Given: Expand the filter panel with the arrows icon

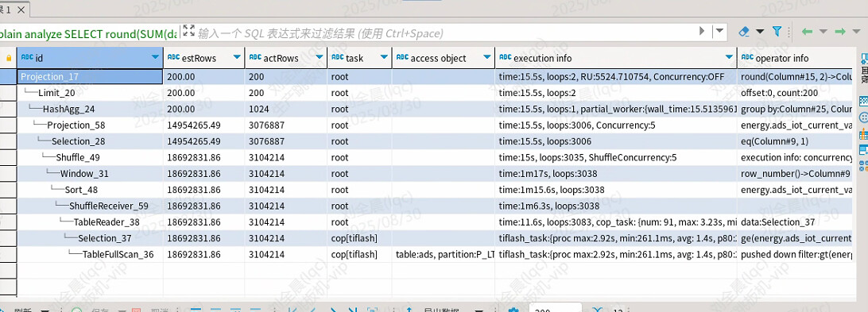Looking at the screenshot, I should [188, 31].
